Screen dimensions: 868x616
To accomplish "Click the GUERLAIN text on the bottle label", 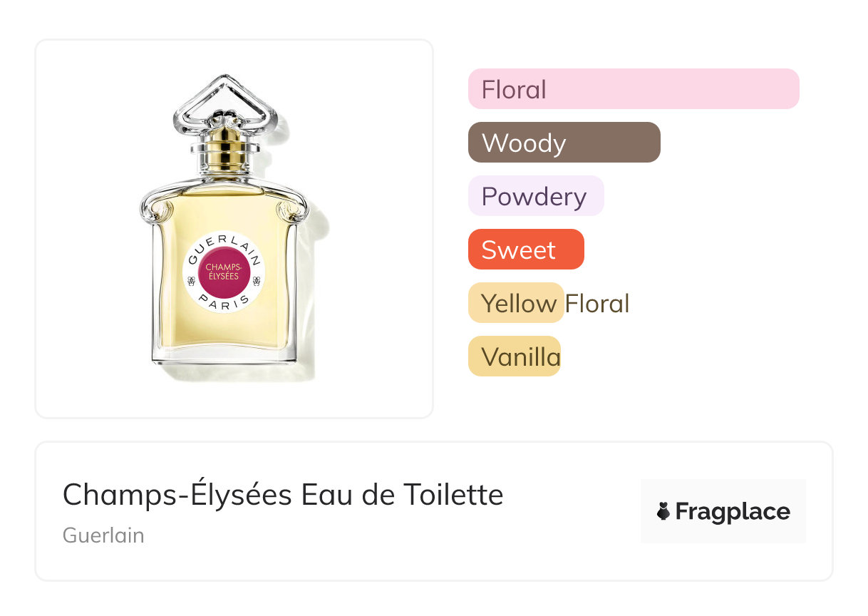I will [x=224, y=245].
